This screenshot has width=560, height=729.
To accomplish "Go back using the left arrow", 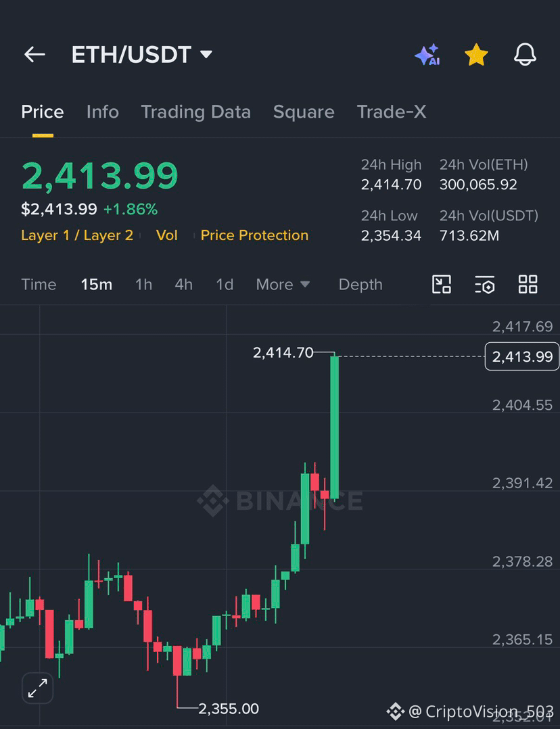I will (35, 55).
